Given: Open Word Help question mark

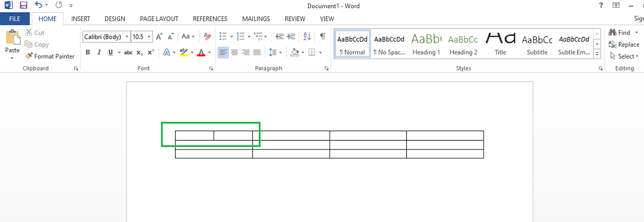Looking at the screenshot, I should click(x=601, y=5).
